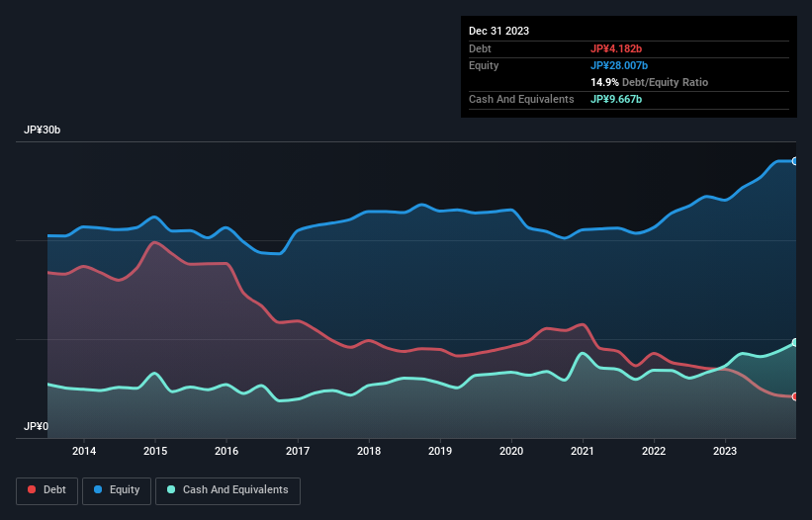
Task: Click the Debt row label in tooltip
Action: (480, 48)
